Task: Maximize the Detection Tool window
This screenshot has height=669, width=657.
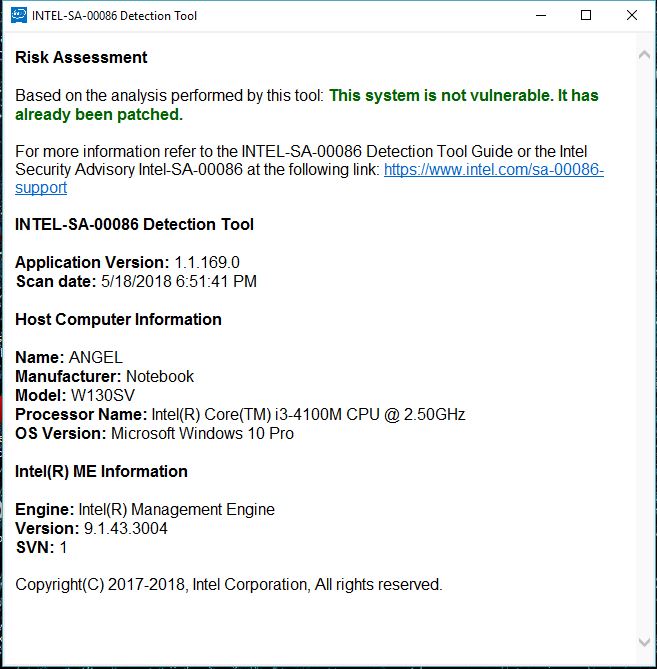Action: click(586, 16)
